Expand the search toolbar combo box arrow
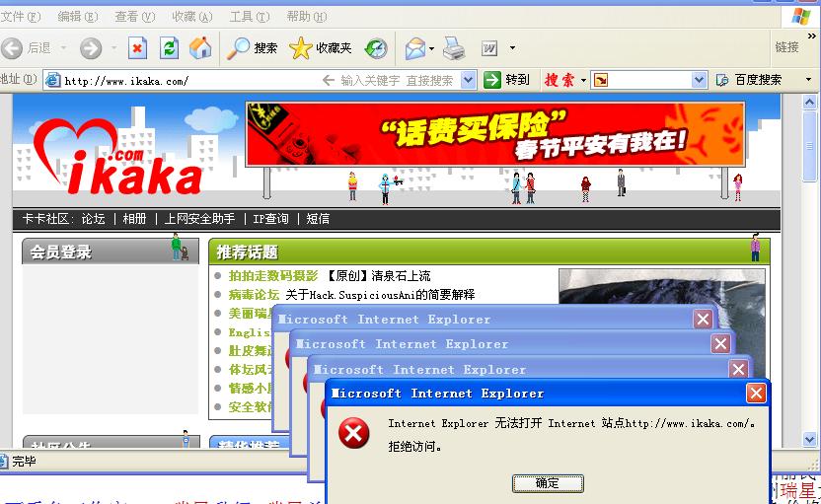 699,80
